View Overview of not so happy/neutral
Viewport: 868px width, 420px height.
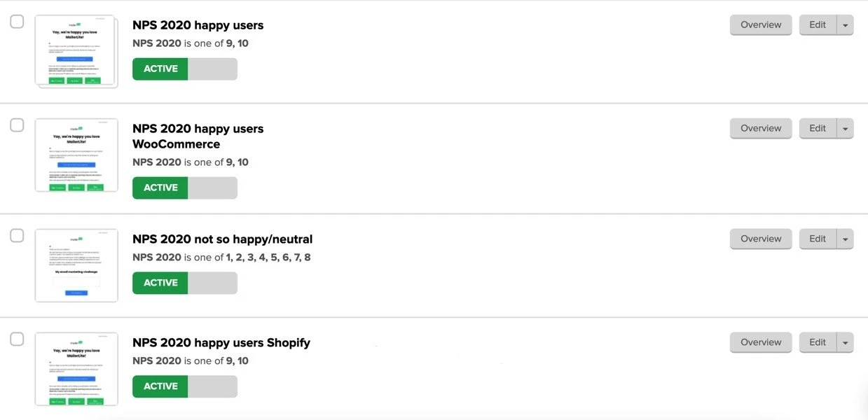click(x=761, y=239)
